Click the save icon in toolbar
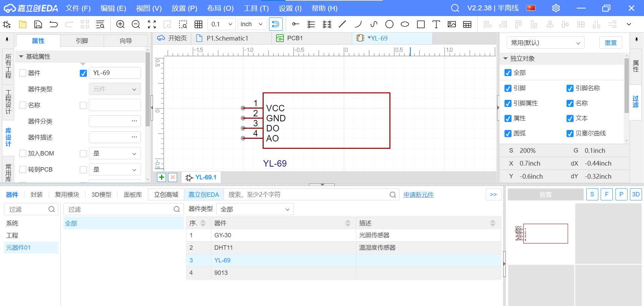 38,24
